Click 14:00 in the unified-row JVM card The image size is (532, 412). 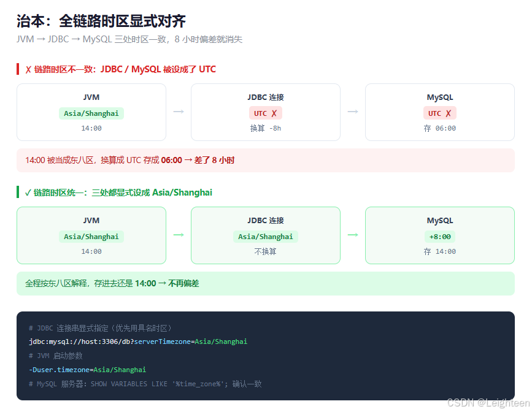pos(91,251)
